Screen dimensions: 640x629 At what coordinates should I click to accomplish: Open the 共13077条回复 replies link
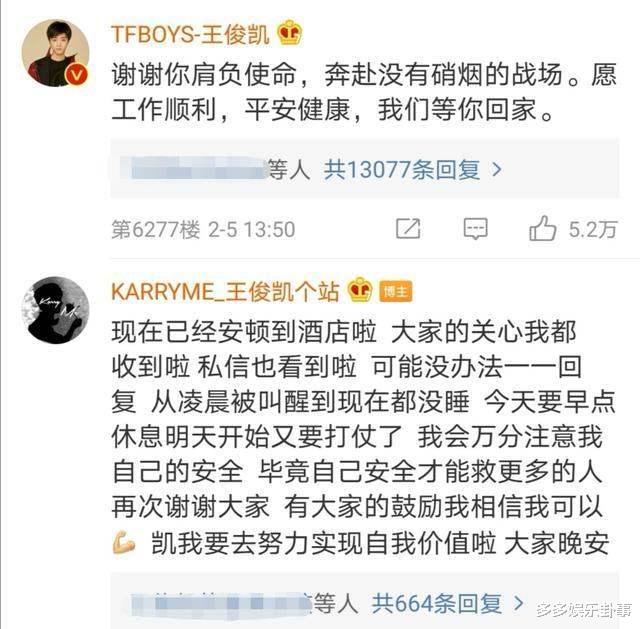(x=402, y=169)
